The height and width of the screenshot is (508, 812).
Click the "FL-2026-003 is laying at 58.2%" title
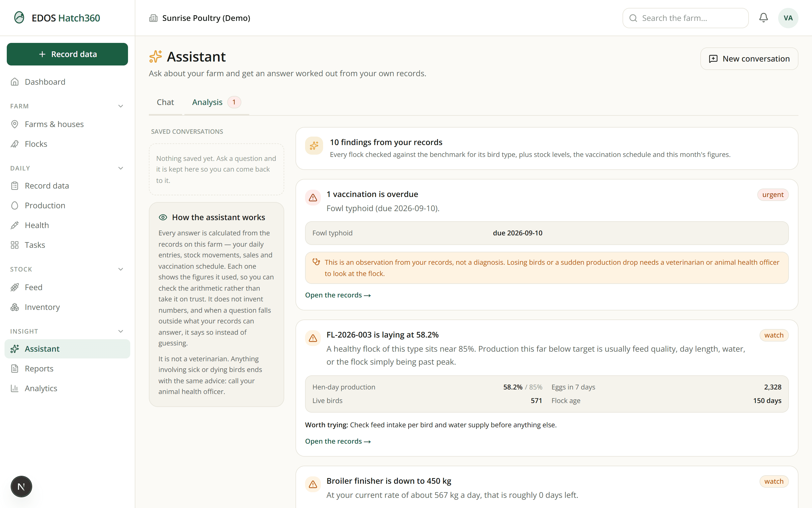click(x=383, y=335)
